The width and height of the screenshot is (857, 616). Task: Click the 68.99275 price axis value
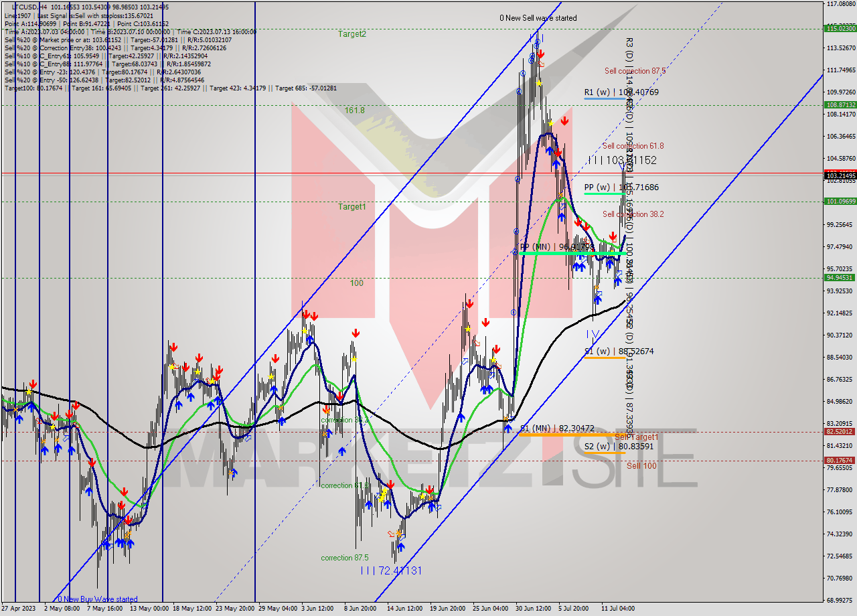pyautogui.click(x=841, y=600)
